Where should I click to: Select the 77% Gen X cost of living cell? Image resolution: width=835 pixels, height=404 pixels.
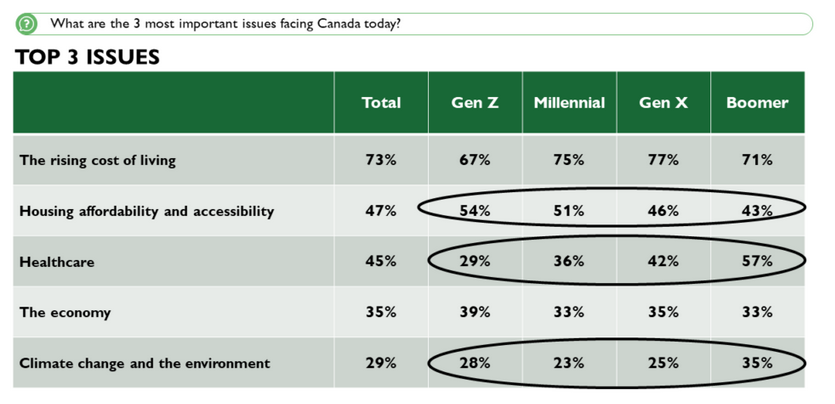pyautogui.click(x=663, y=160)
